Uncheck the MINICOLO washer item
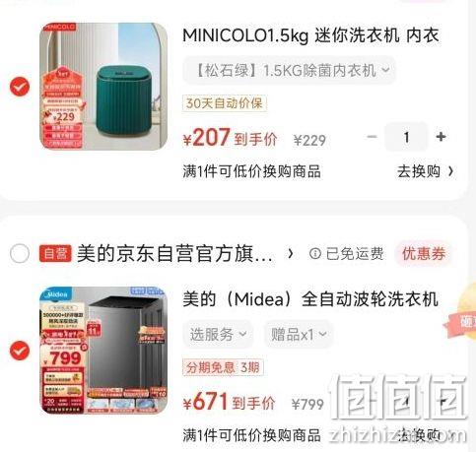Screen dimensions: 476x452 pyautogui.click(x=20, y=87)
